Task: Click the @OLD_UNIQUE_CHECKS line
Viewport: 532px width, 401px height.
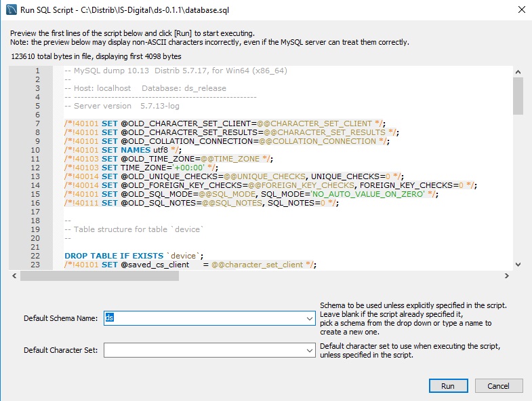Action: pyautogui.click(x=234, y=176)
